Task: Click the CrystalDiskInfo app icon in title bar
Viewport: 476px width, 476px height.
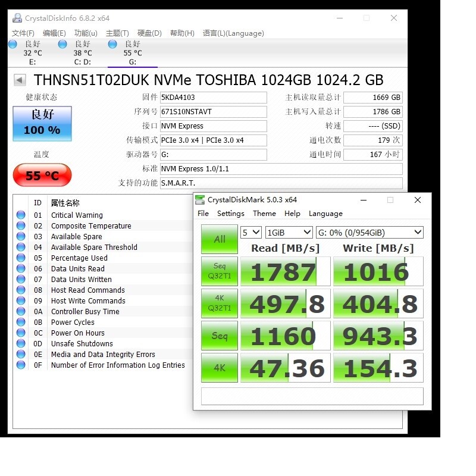Action: tap(17, 18)
